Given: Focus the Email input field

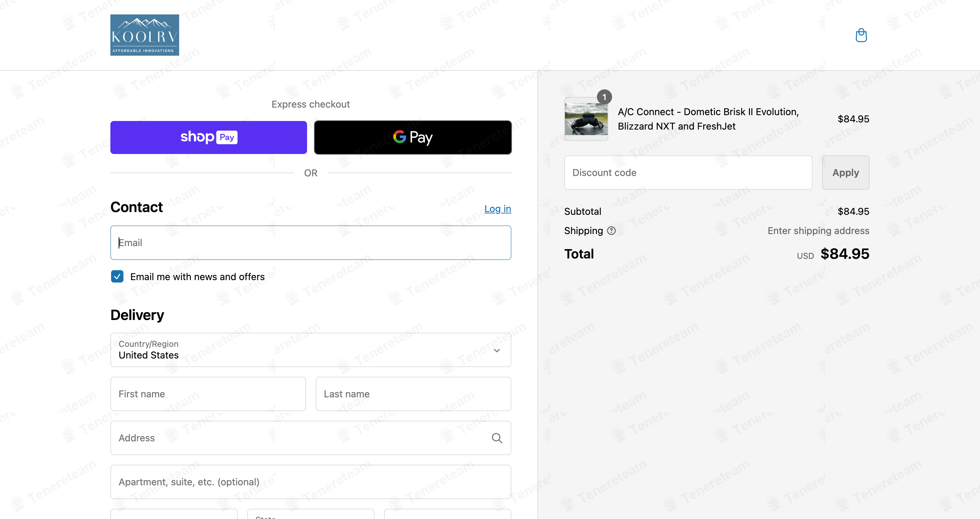Looking at the screenshot, I should [311, 243].
